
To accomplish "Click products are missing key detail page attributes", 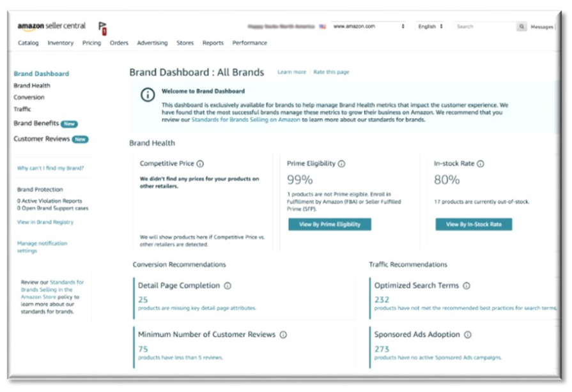I will (197, 308).
